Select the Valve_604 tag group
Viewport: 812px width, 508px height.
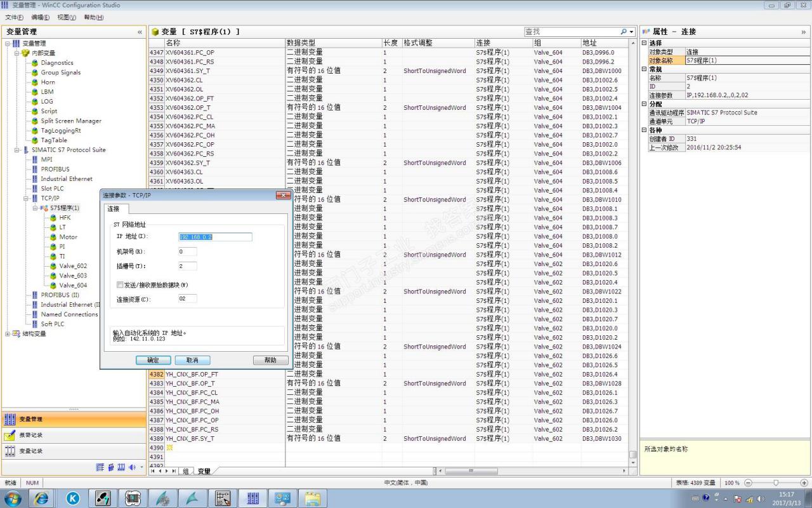(73, 285)
